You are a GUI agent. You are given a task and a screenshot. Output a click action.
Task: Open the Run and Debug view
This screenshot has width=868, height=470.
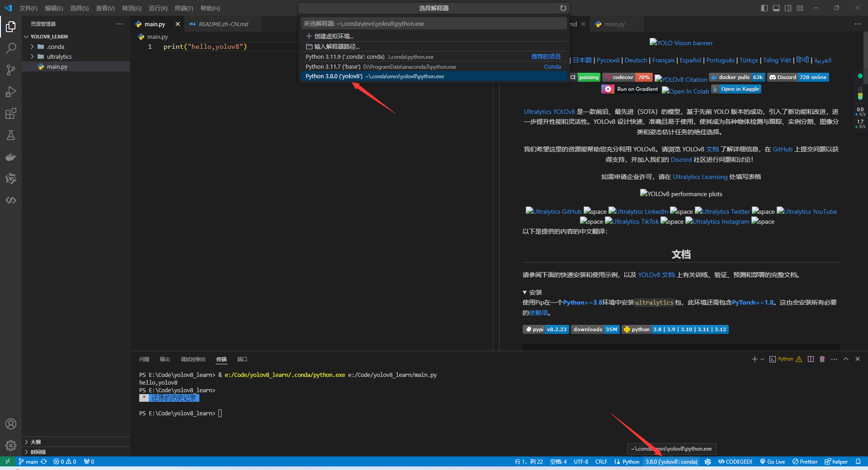pyautogui.click(x=11, y=92)
